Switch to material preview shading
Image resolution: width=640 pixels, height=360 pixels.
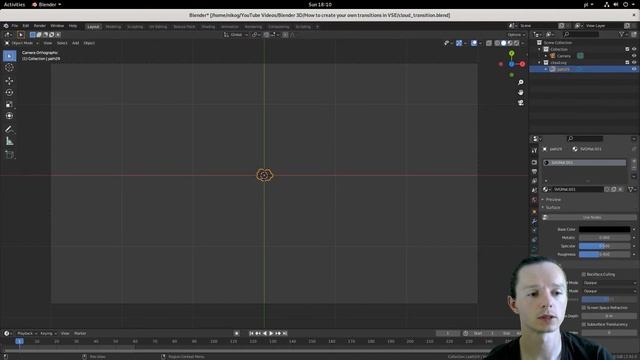tap(510, 43)
